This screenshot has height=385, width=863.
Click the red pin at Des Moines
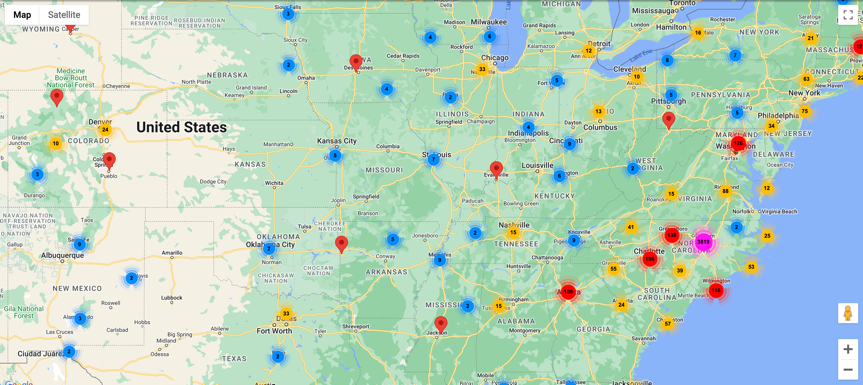click(x=356, y=63)
